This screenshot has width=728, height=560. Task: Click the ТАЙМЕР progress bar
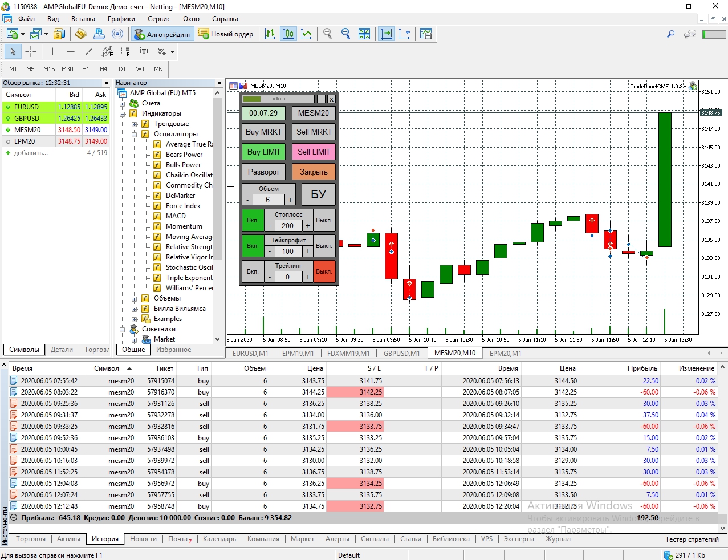point(278,99)
